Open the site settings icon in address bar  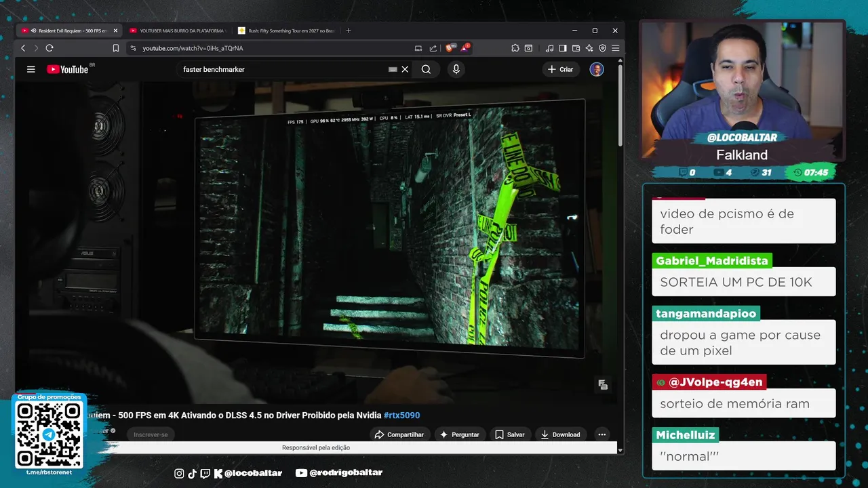[x=133, y=48]
